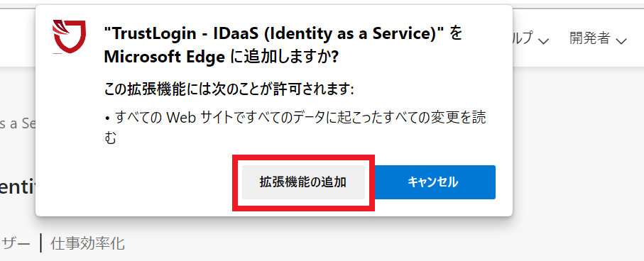Confirm with the 拡張機能の追加 button
This screenshot has height=261, width=644.
[x=303, y=182]
